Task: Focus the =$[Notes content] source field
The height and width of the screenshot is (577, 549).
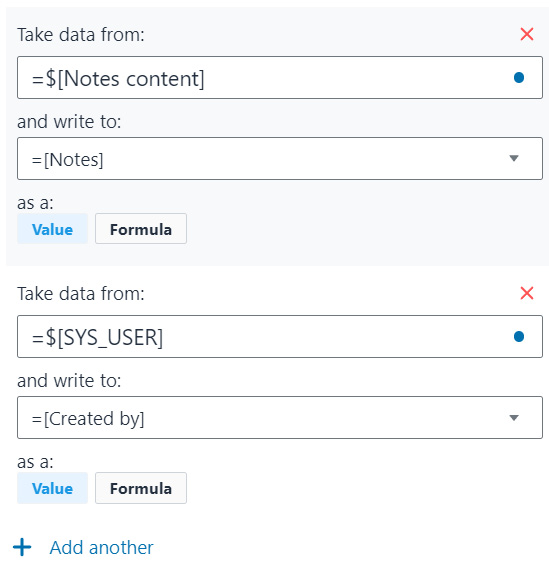Action: [280, 78]
